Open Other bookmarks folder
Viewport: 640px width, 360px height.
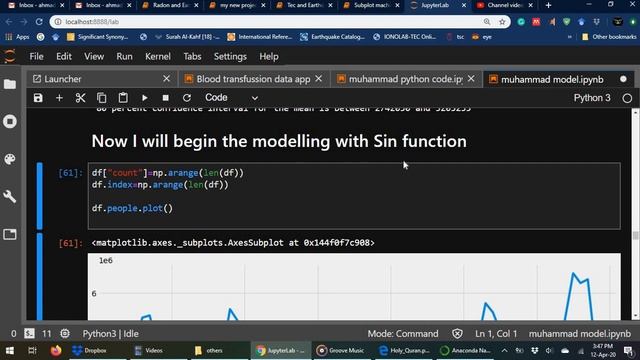pos(609,37)
